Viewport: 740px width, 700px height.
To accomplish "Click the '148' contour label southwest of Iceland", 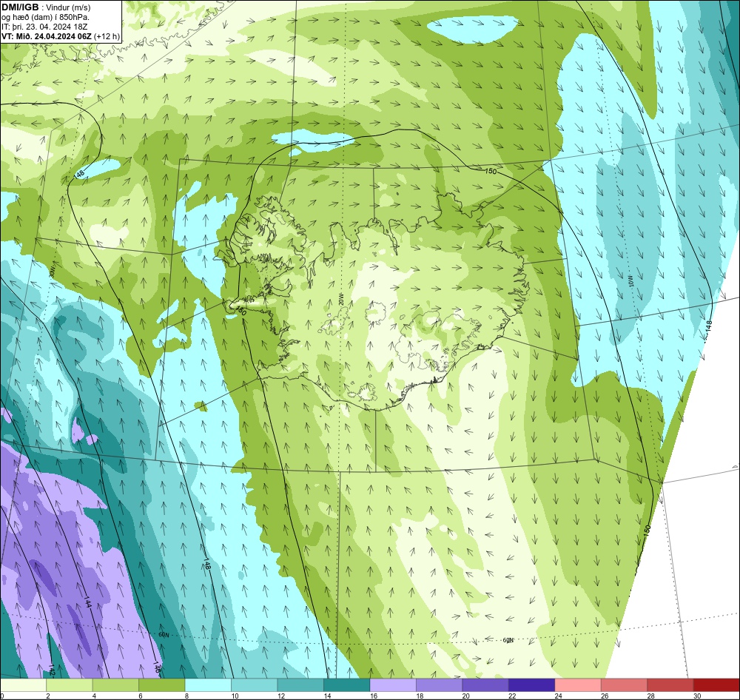I will [x=206, y=565].
